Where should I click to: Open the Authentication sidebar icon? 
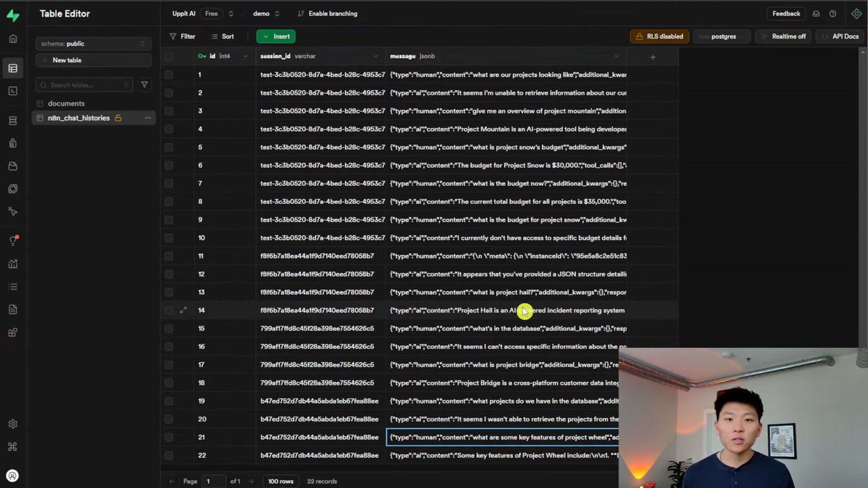(13, 143)
